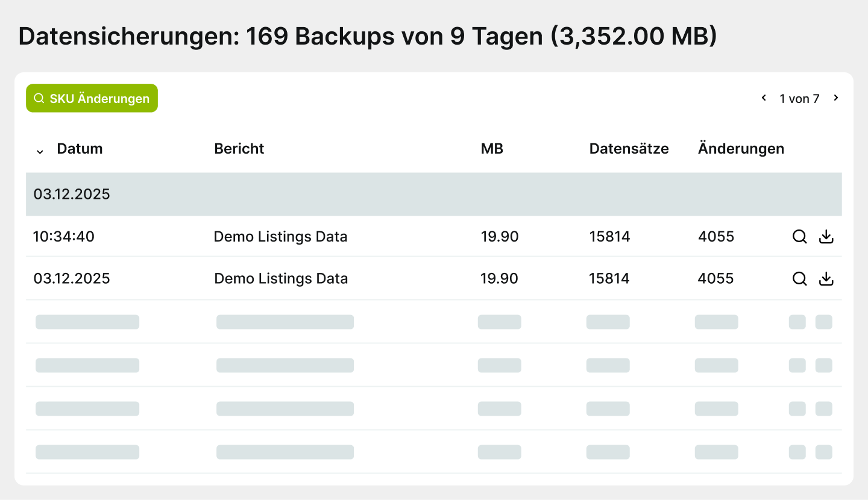Toggle selection of the 10:34:40 backup row
868x500 pixels.
pyautogui.click(x=63, y=237)
